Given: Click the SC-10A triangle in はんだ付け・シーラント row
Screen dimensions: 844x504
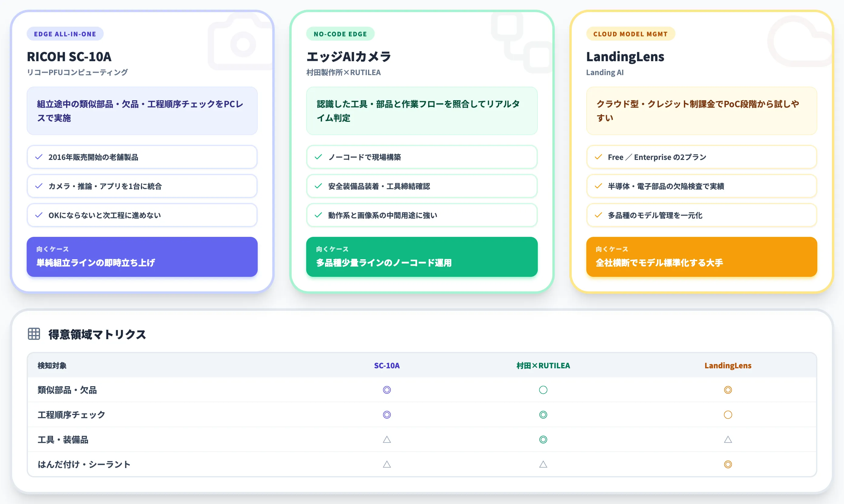Looking at the screenshot, I should tap(387, 464).
